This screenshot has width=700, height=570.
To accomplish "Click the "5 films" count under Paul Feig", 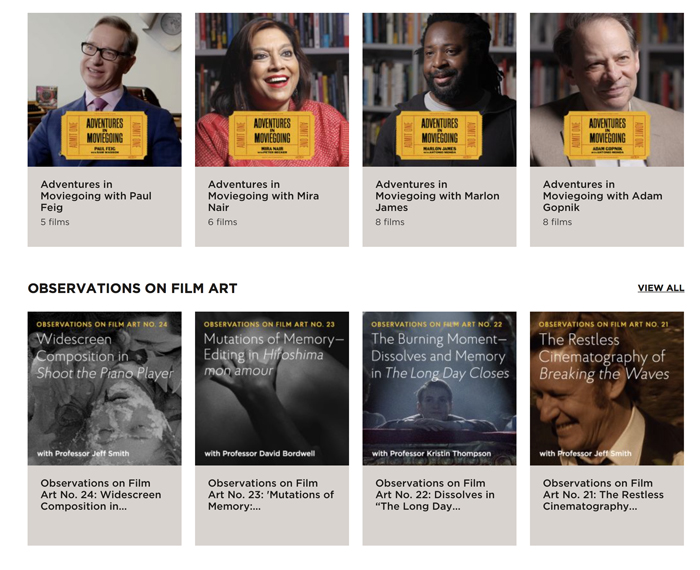I will pos(55,222).
